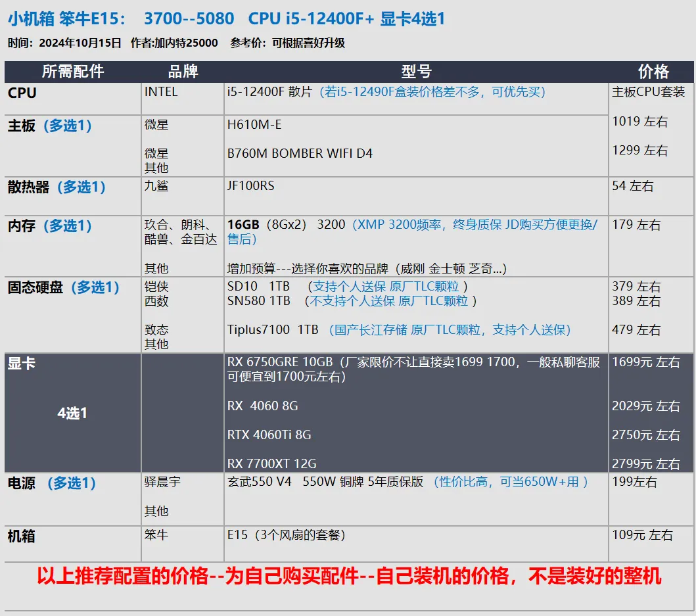
Task: Click the '1299 左右' price
Action: (x=639, y=151)
